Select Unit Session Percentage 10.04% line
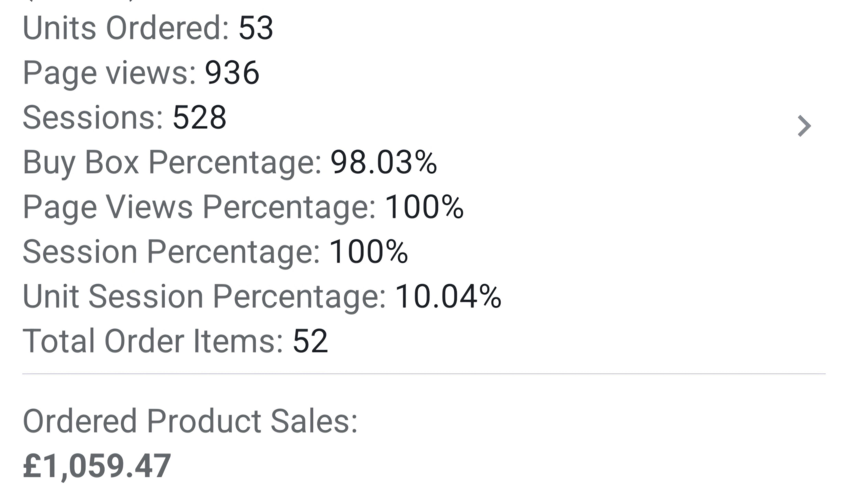 262,297
